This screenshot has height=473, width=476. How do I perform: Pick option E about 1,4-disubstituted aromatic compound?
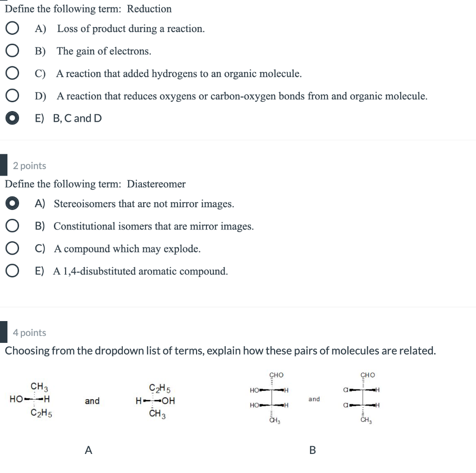[x=12, y=271]
